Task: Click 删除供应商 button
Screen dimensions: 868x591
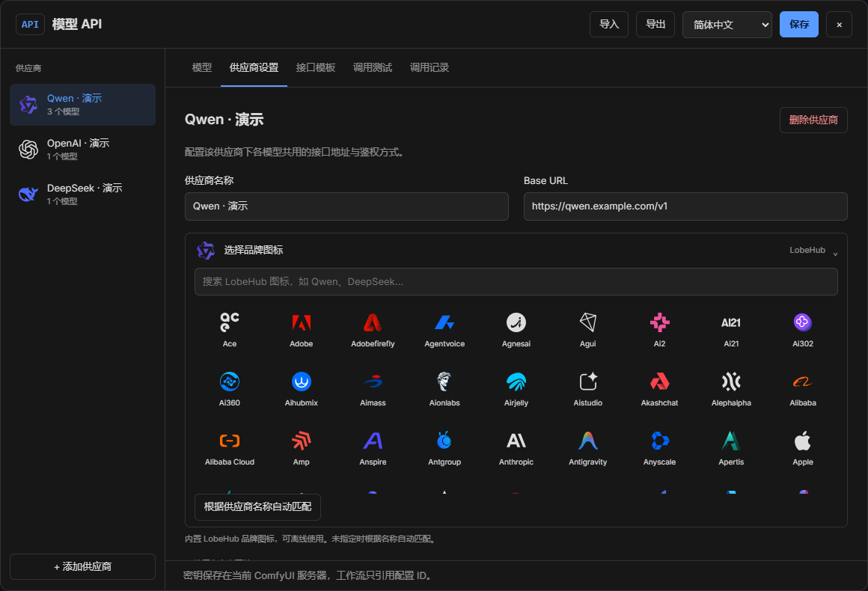Action: pyautogui.click(x=813, y=120)
